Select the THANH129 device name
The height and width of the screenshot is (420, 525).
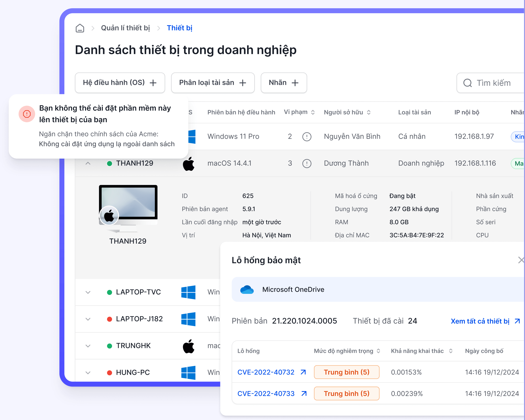click(135, 163)
